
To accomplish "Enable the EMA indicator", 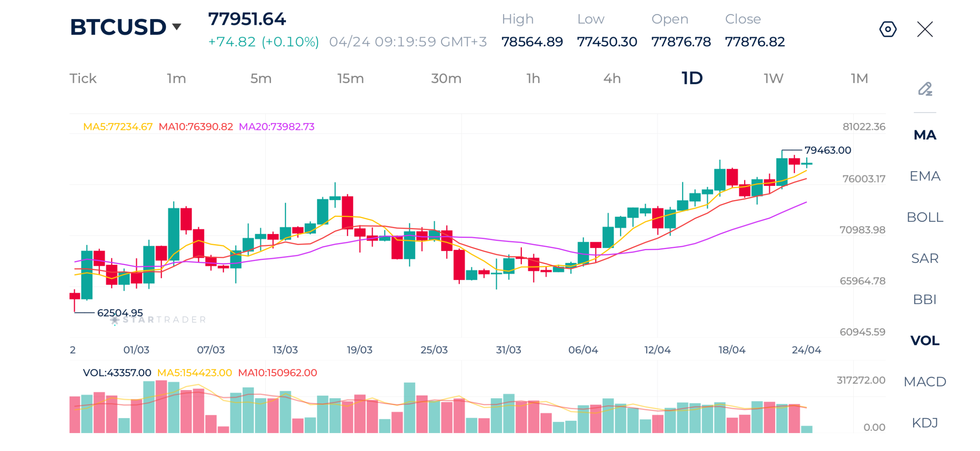I will 924,175.
